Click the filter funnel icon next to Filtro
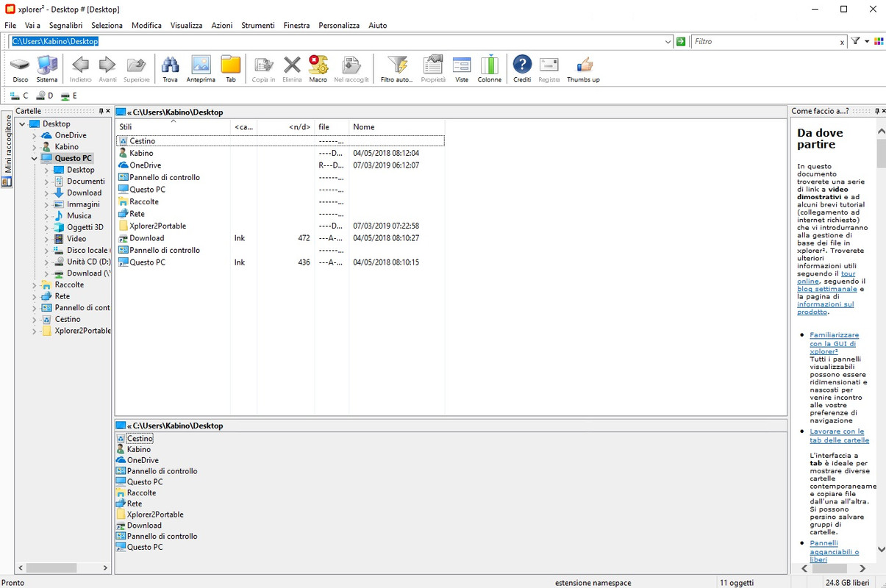The height and width of the screenshot is (588, 886). click(x=856, y=42)
